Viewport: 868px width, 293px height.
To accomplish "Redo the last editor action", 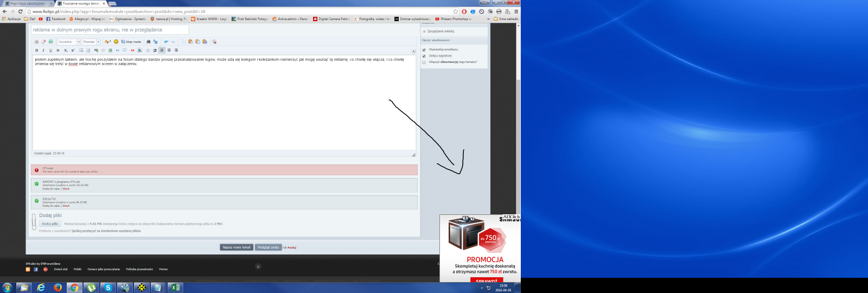I will click(173, 41).
